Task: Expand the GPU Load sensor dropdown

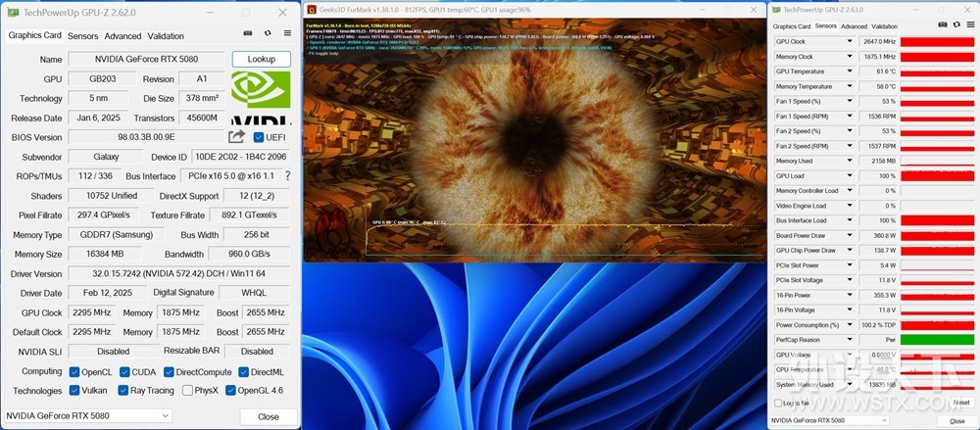Action: point(850,176)
